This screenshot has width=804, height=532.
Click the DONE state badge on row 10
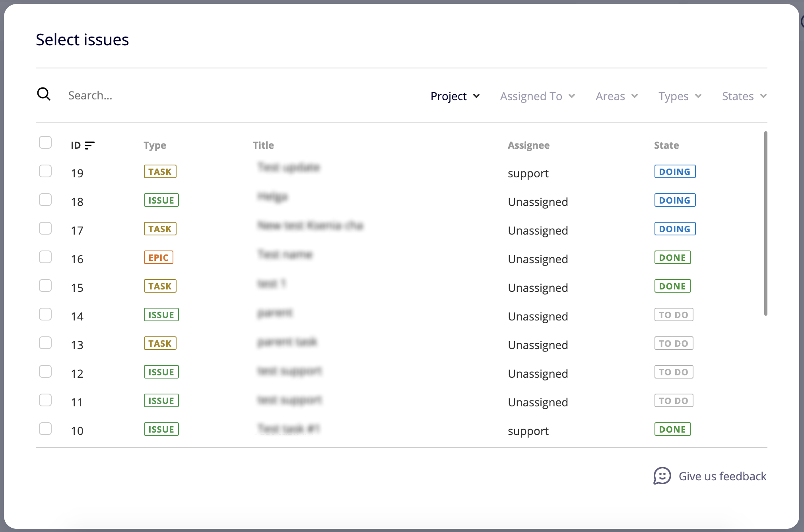[672, 429]
